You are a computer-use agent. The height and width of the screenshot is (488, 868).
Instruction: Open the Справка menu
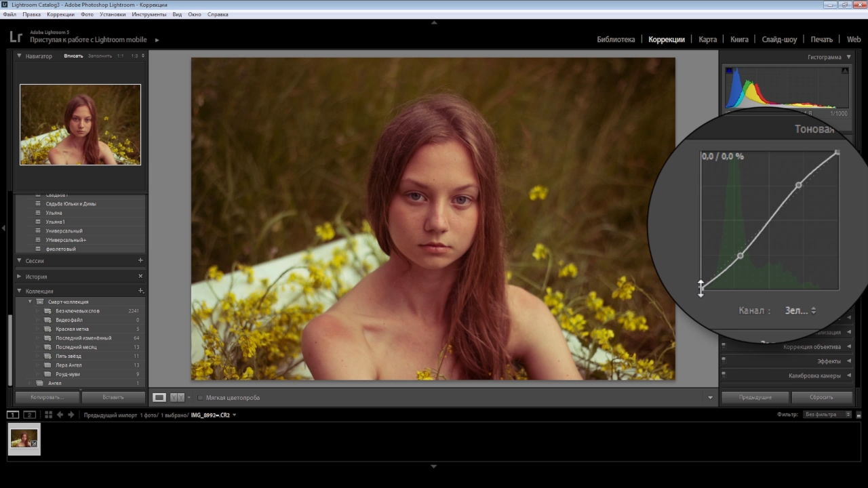[x=218, y=14]
